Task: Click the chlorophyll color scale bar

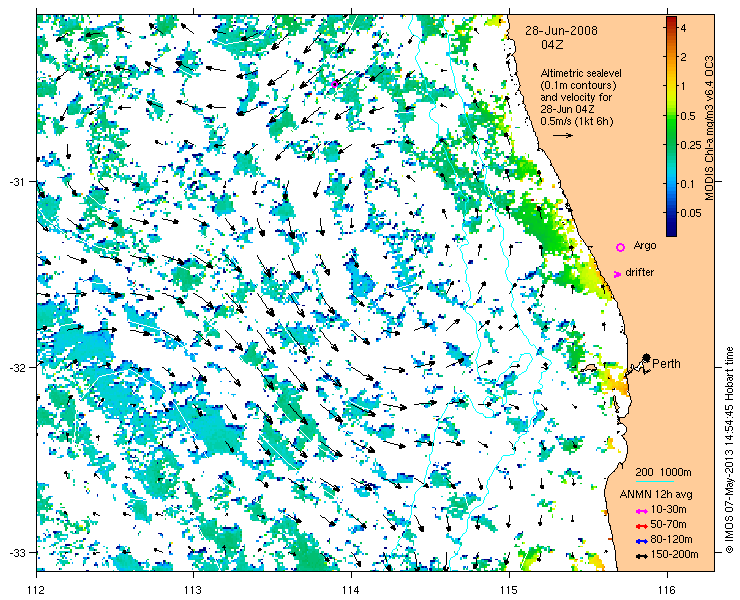Action: coord(671,126)
